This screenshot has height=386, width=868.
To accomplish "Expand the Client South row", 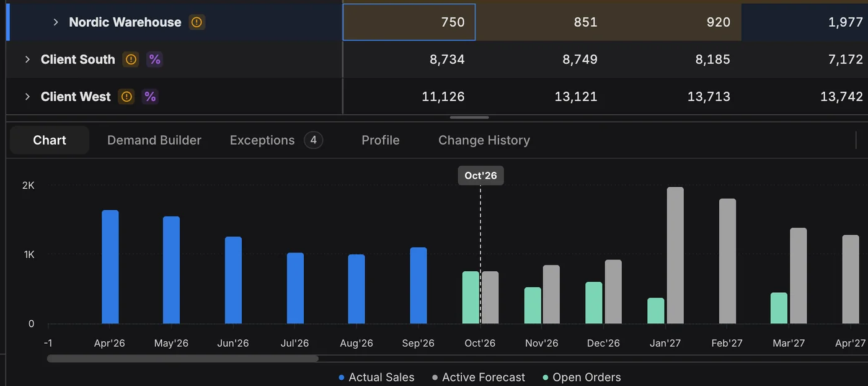I will (27, 60).
